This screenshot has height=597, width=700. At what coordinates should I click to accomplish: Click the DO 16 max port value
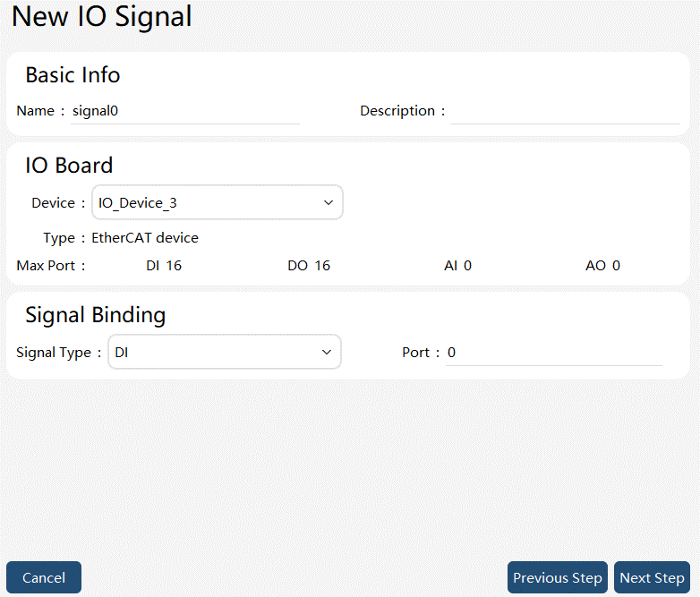click(309, 266)
